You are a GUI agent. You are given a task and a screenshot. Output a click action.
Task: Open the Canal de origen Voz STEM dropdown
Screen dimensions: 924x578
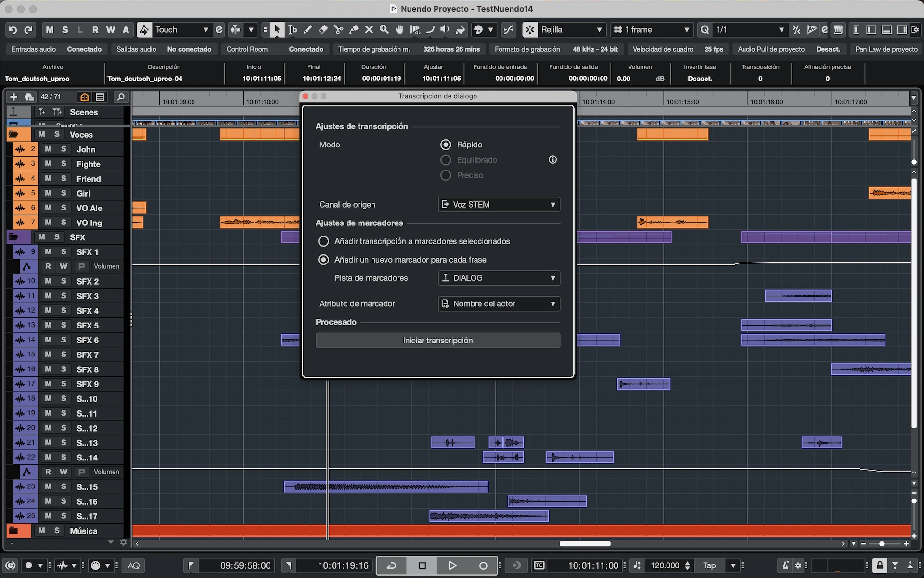499,205
